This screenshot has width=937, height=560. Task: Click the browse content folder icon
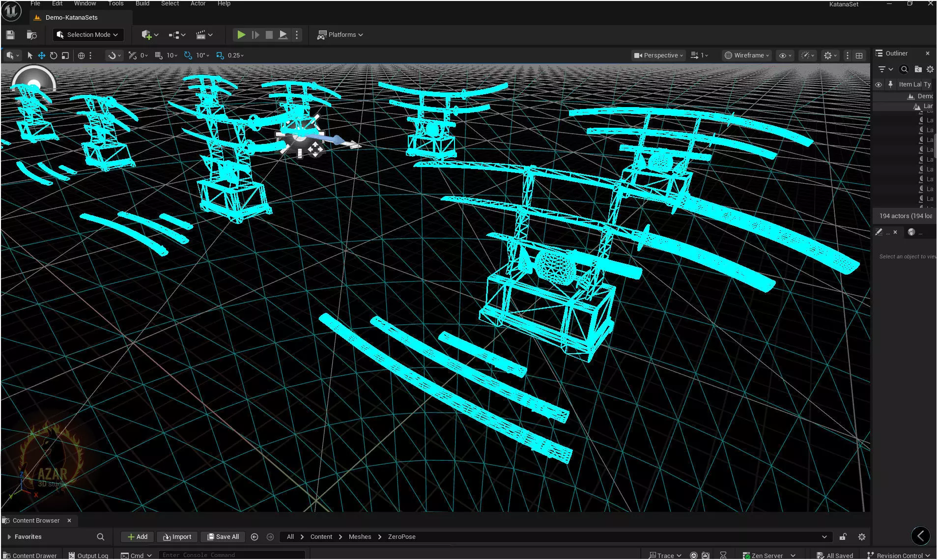[31, 35]
